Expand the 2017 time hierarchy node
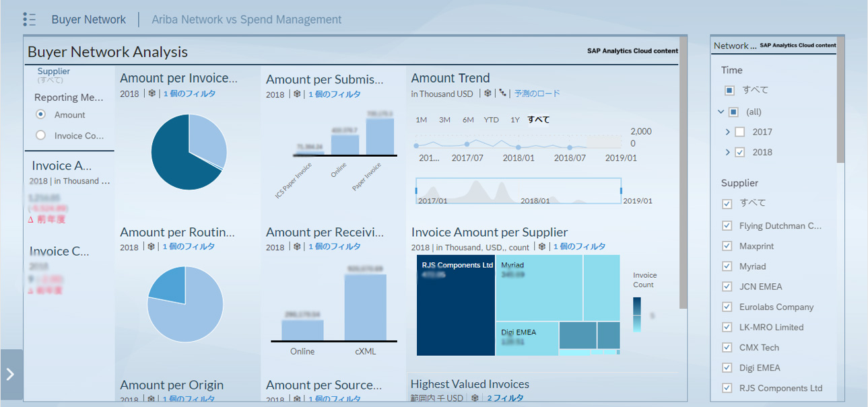868x407 pixels. [728, 132]
